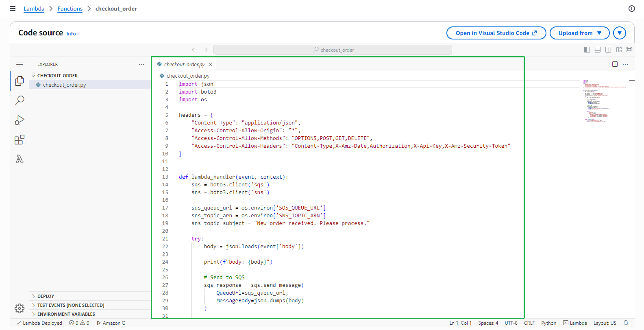Select checkout_order.py in the Explorer tree

[89, 85]
